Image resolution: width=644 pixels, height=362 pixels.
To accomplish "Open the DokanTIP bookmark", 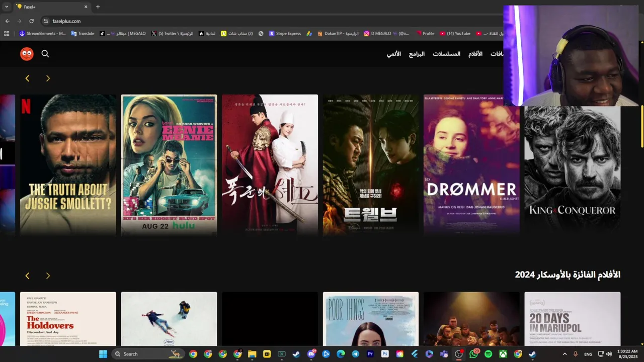I will 338,34.
